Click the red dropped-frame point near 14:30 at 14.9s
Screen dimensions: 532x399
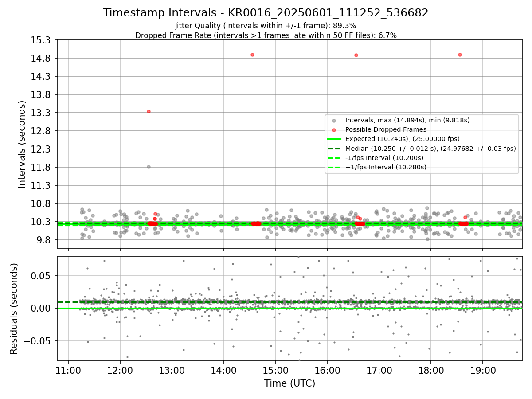252,55
